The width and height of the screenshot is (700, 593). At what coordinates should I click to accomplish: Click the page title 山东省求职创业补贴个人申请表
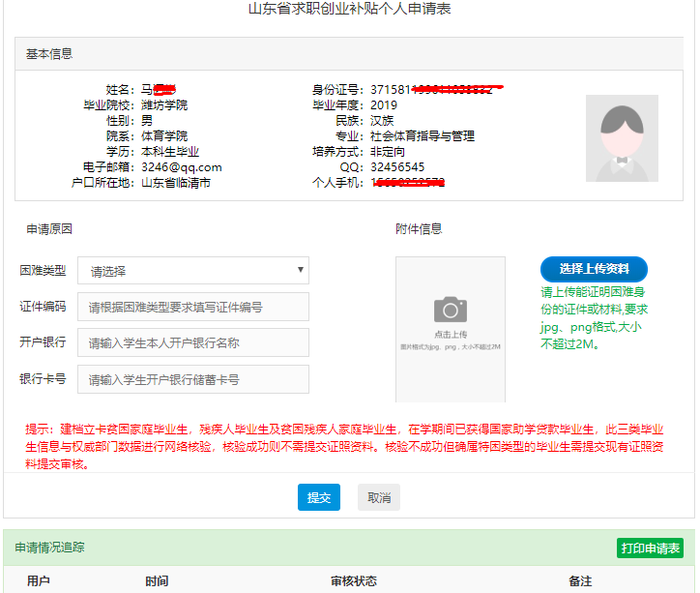pos(350,10)
